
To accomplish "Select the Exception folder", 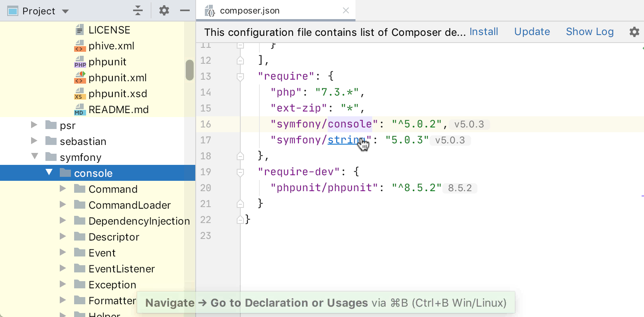I will (x=98, y=285).
